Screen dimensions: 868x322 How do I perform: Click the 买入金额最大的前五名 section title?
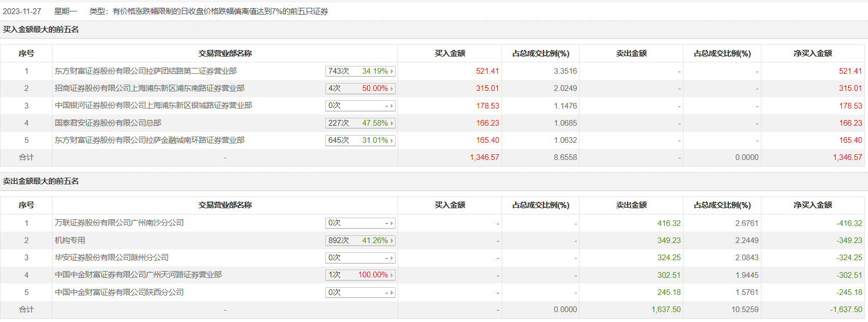coord(41,30)
